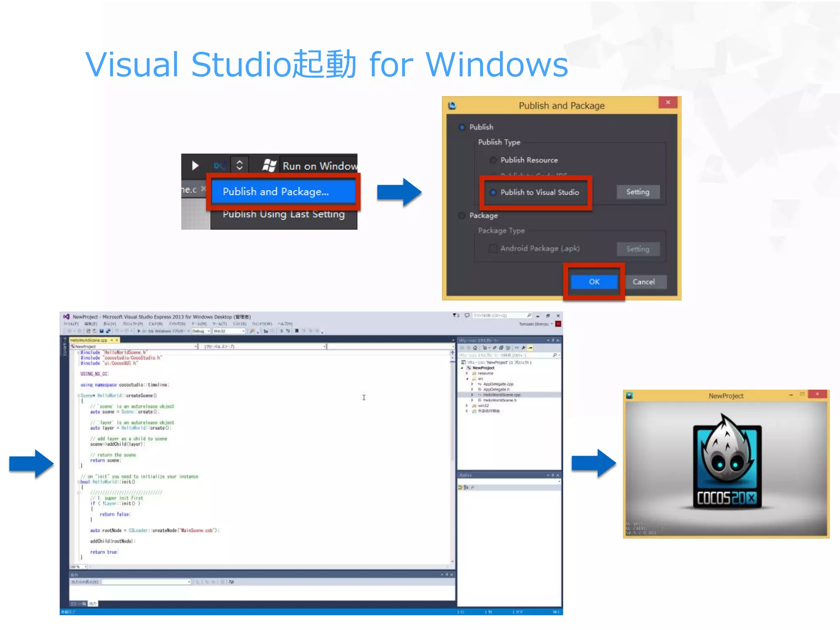Collapse the NewProject tree node
Image resolution: width=840 pixels, height=630 pixels.
pos(462,368)
